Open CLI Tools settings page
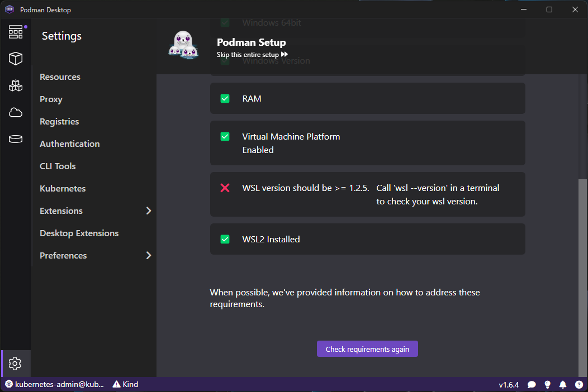This screenshot has width=588, height=392. click(58, 166)
